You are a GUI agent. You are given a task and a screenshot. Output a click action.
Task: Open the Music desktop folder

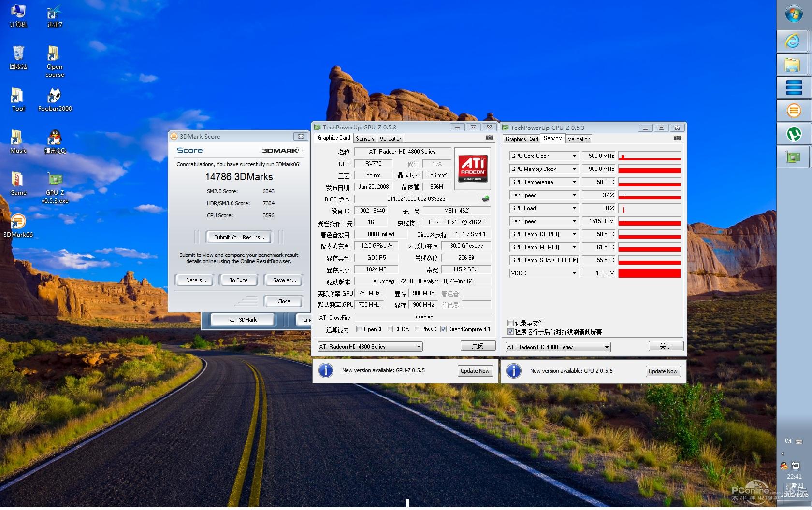pos(18,142)
